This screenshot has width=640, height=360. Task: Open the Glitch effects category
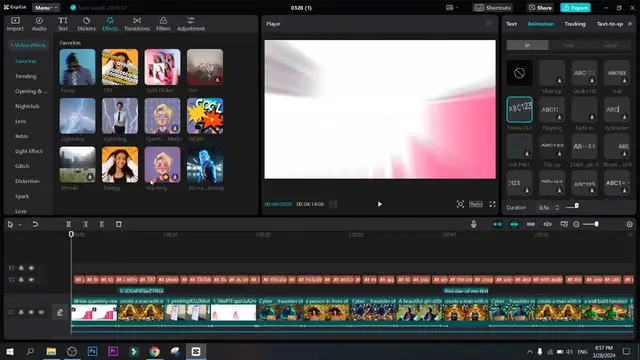click(22, 166)
